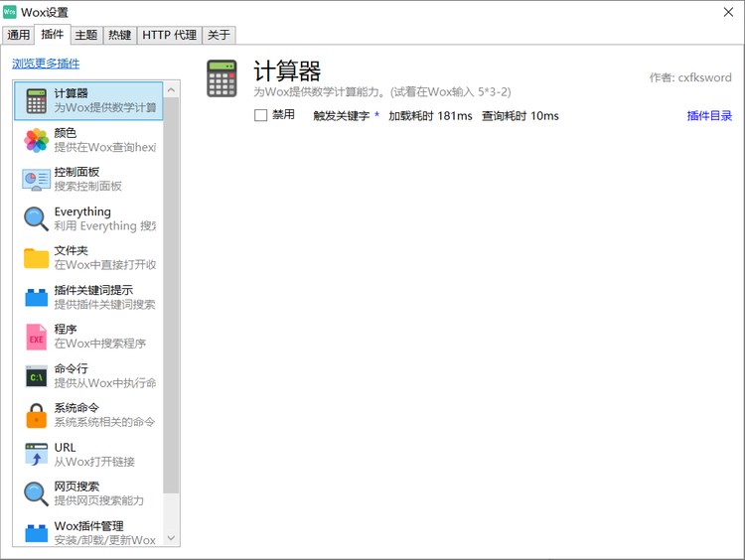Toggle the 禁用 checkbox

260,115
